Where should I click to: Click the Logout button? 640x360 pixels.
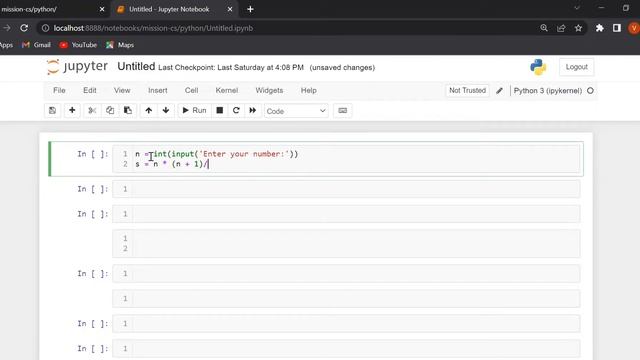pyautogui.click(x=576, y=67)
